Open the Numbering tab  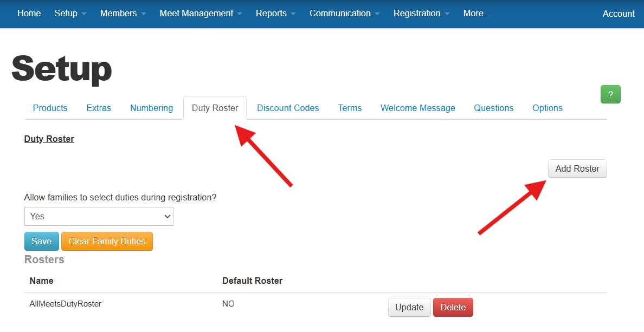click(151, 108)
